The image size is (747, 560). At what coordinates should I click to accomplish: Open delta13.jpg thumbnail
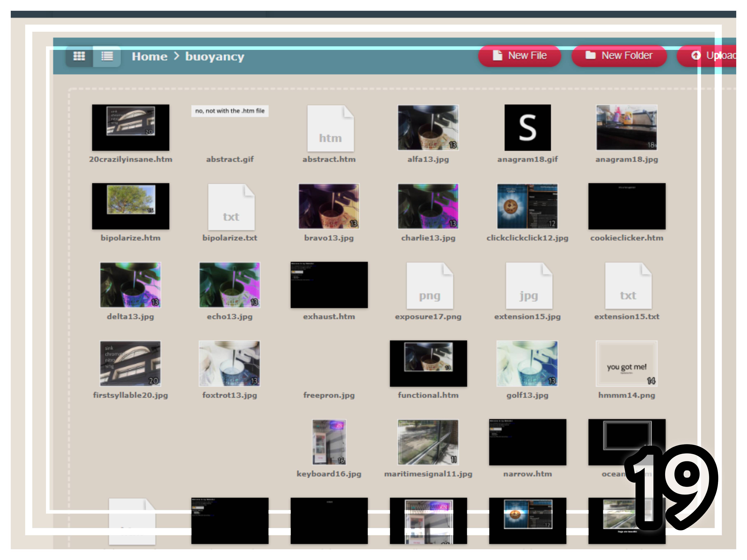[130, 285]
